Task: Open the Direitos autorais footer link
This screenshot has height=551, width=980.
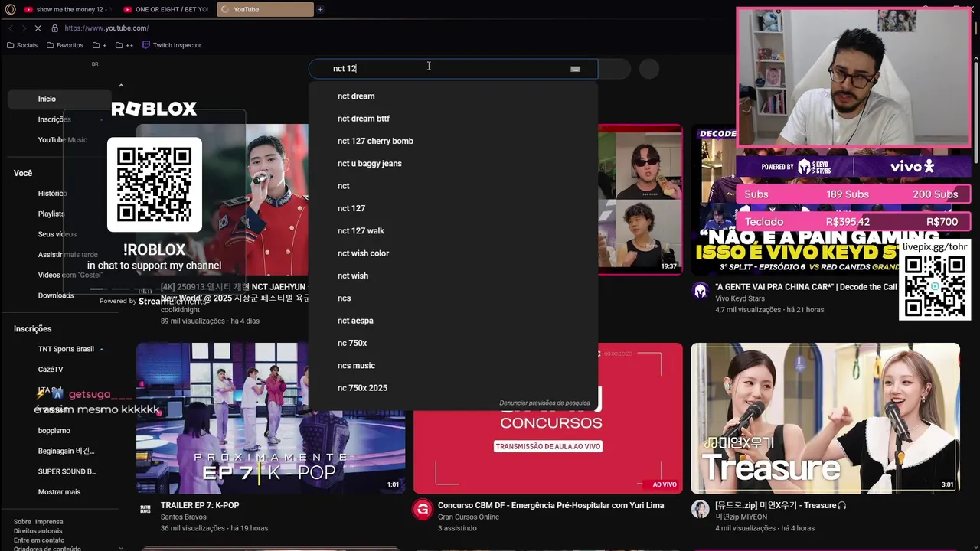Action: click(38, 531)
